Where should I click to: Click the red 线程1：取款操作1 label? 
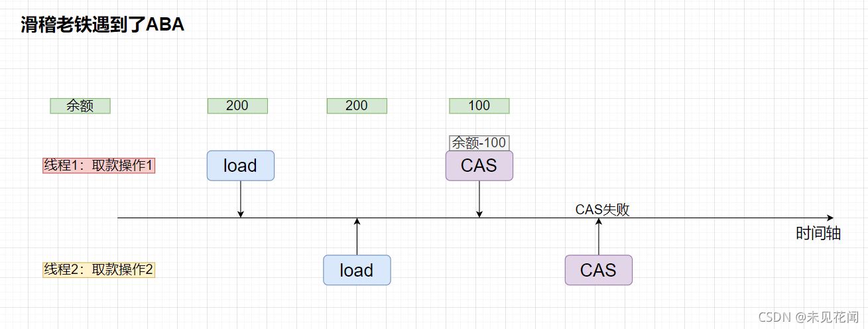coord(99,166)
